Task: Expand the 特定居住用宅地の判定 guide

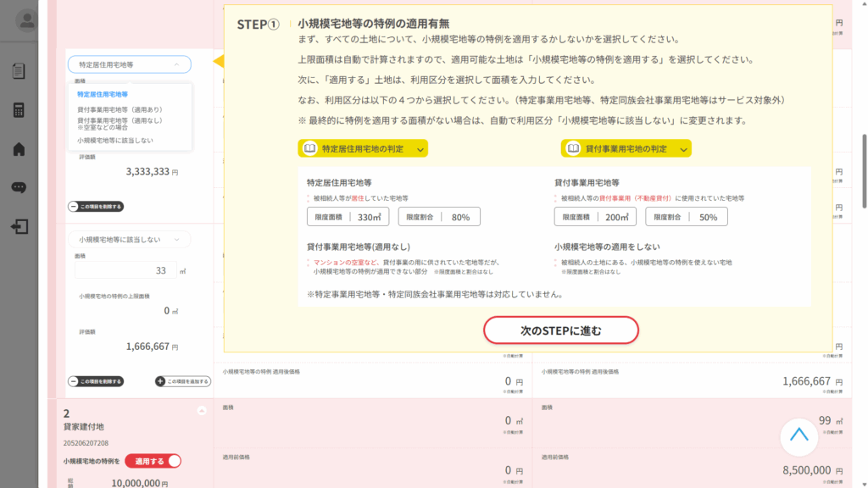Action: coord(362,149)
